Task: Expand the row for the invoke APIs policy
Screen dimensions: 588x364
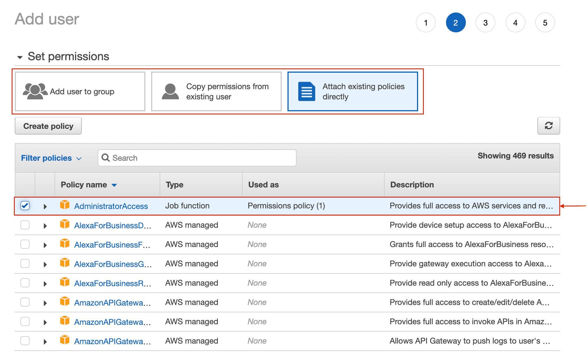Action: pyautogui.click(x=45, y=323)
